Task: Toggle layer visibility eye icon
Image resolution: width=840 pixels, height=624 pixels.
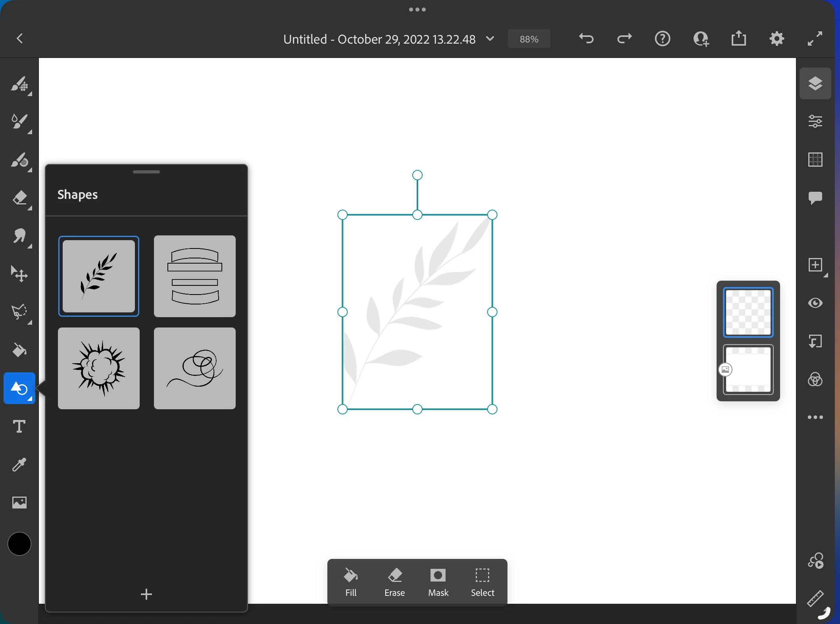Action: pos(815,303)
